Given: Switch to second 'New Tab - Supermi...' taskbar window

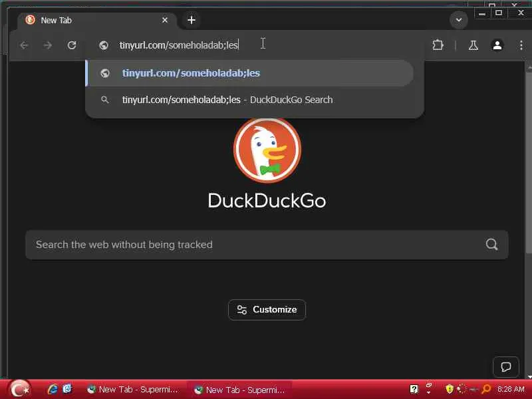Looking at the screenshot, I should [240, 390].
